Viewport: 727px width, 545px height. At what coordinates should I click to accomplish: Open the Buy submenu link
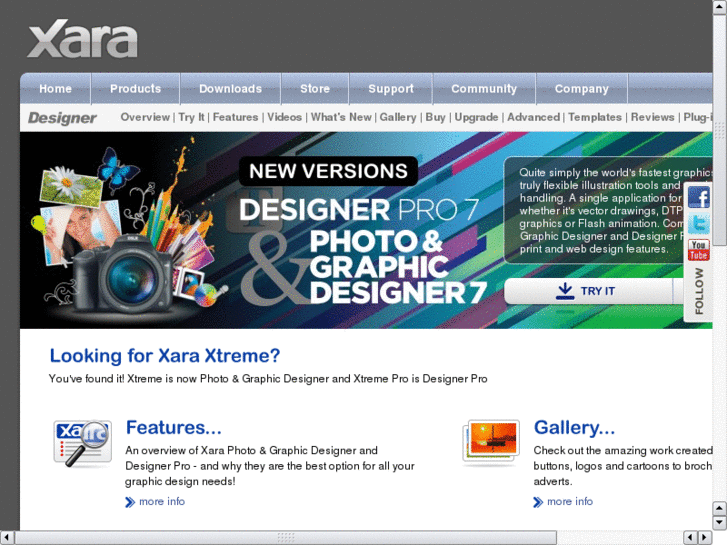tap(435, 117)
